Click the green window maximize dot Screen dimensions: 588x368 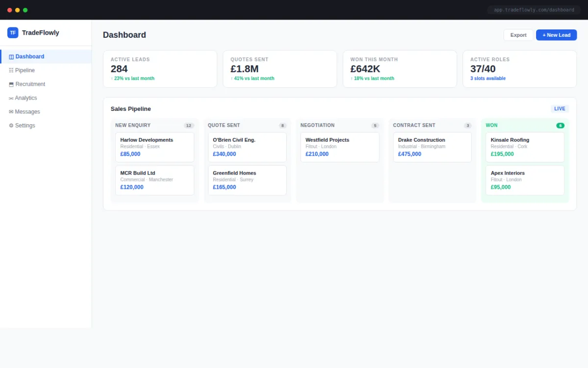click(x=25, y=10)
